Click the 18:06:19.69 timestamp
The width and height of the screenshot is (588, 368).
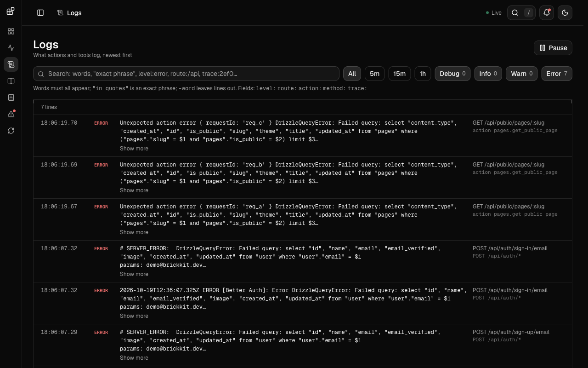coord(59,165)
